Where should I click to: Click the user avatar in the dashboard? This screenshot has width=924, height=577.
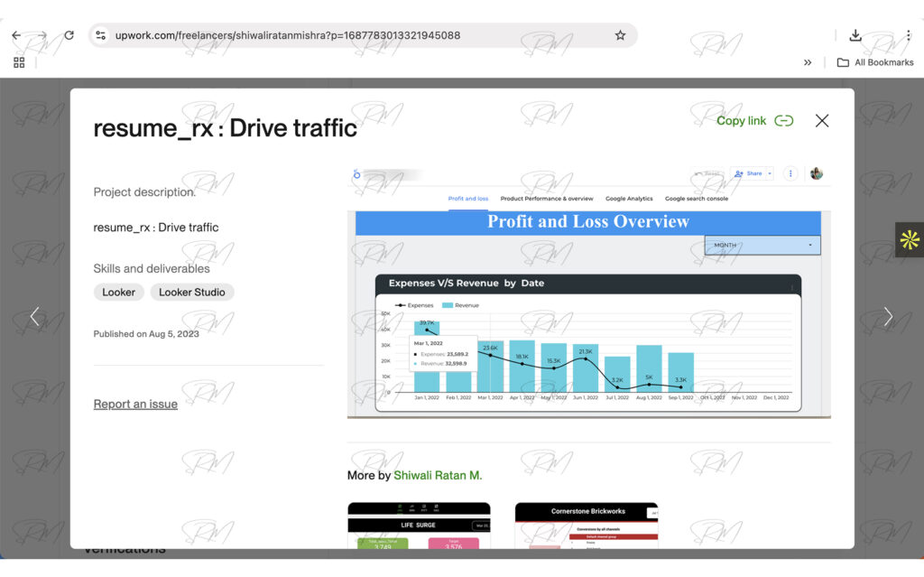pos(816,173)
